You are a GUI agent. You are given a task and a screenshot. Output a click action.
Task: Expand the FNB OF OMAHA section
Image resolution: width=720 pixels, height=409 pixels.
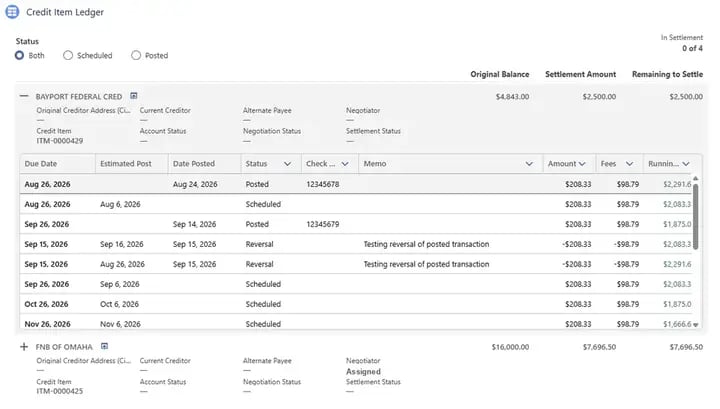pos(24,347)
